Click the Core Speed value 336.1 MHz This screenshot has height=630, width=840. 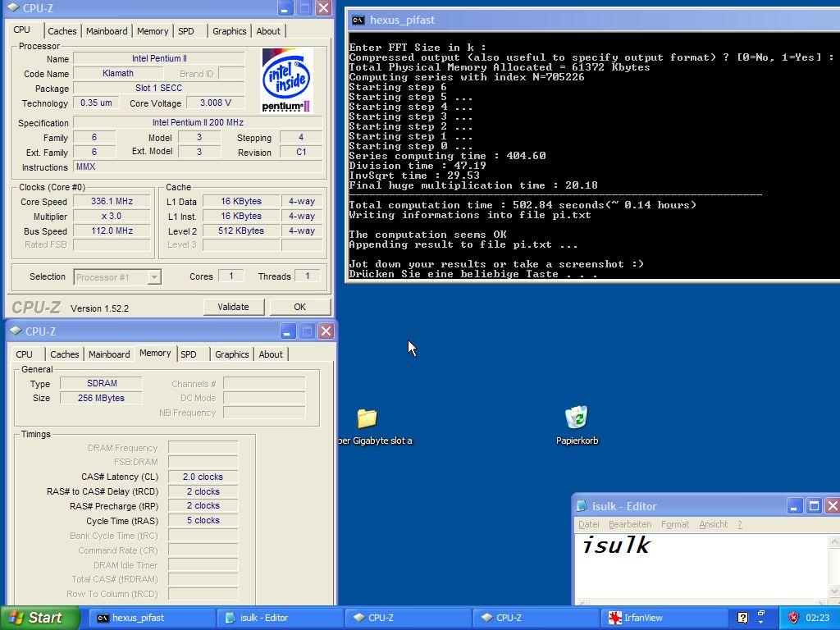(112, 202)
